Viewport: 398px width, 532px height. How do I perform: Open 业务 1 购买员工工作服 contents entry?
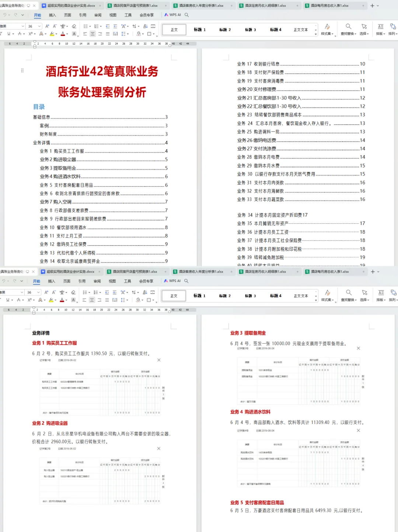[104, 151]
